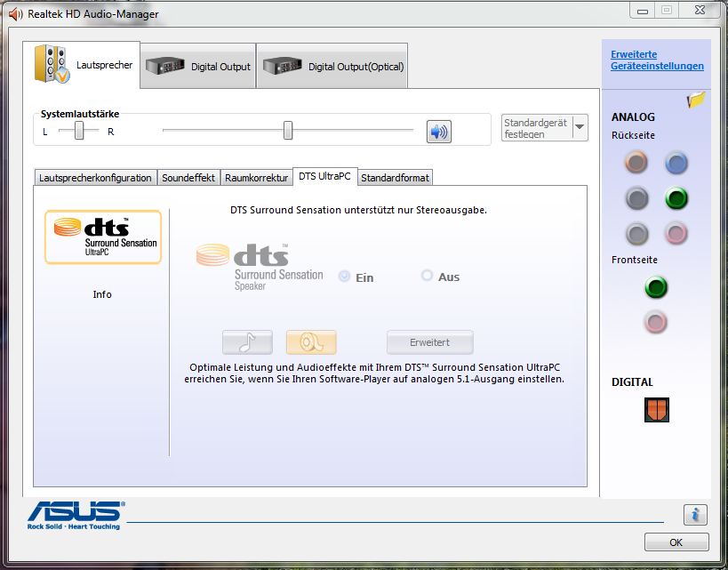Confirm with the OK button

click(x=676, y=542)
